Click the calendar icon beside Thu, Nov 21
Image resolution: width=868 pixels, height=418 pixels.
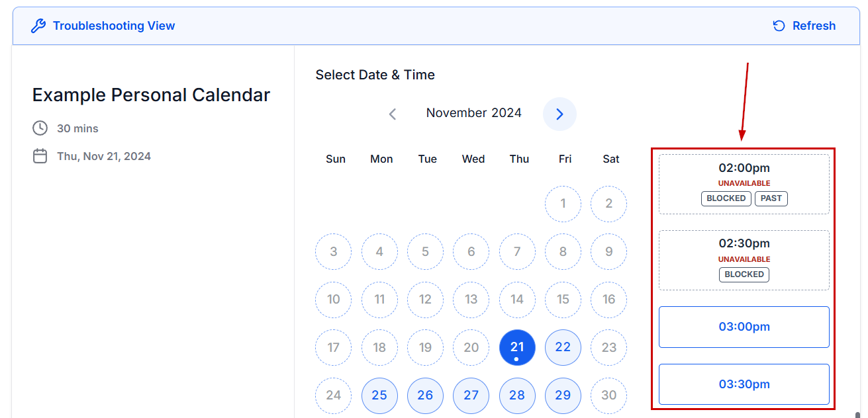[x=40, y=156]
